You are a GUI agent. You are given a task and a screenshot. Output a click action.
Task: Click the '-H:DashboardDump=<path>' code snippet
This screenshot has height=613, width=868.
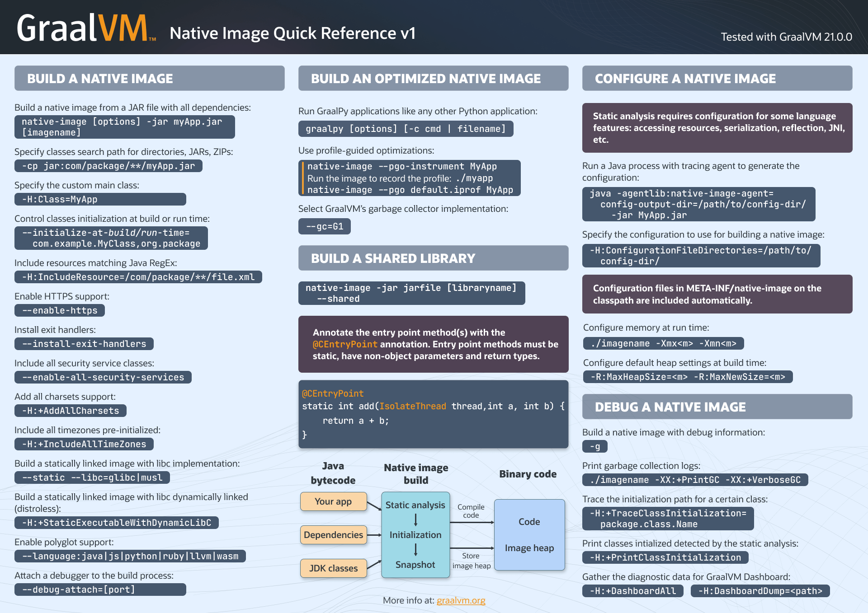coord(760,591)
